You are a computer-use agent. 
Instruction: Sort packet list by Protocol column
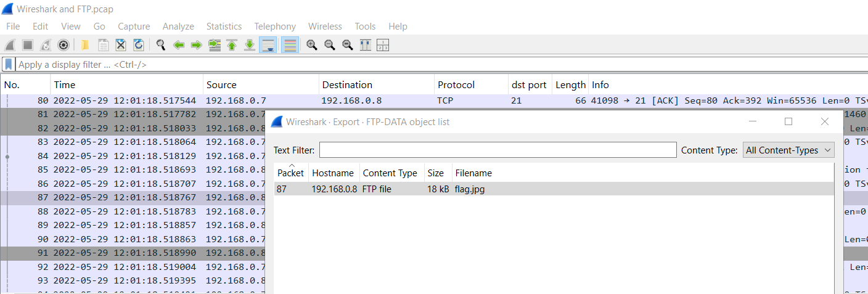470,85
